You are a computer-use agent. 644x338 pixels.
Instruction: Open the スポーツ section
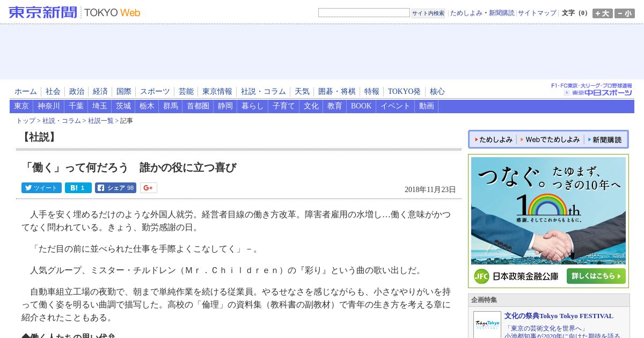click(155, 92)
